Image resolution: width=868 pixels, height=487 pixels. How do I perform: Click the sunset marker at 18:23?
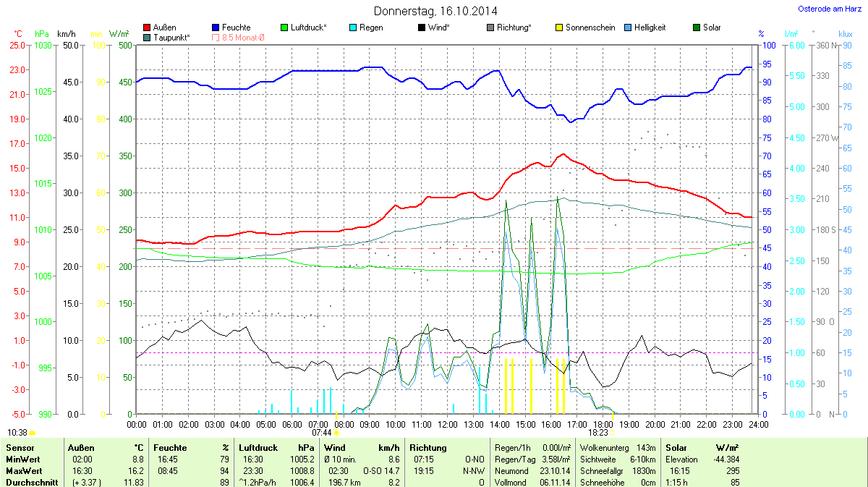pyautogui.click(x=612, y=433)
